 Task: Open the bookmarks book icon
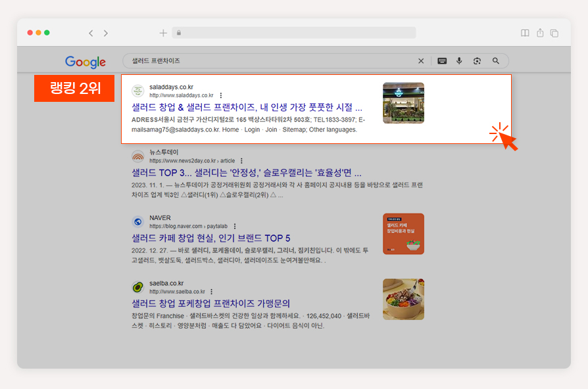525,33
